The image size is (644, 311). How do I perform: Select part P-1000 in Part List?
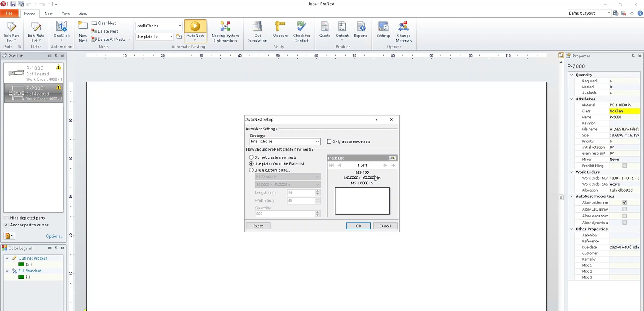[33, 73]
